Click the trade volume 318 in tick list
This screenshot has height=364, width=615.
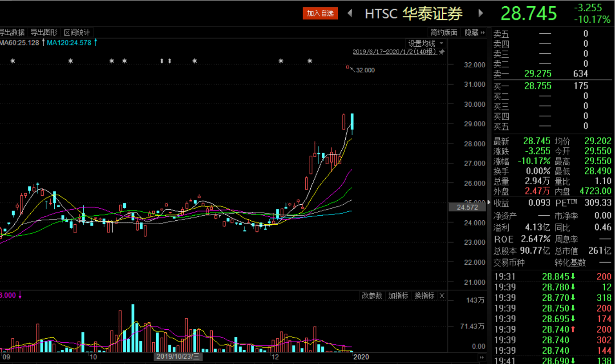[605, 298]
